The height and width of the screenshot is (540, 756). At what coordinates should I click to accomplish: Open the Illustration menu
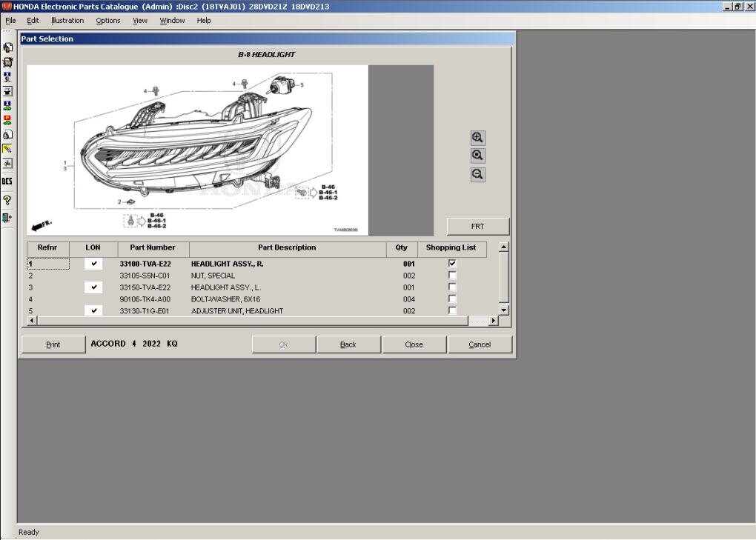(67, 21)
